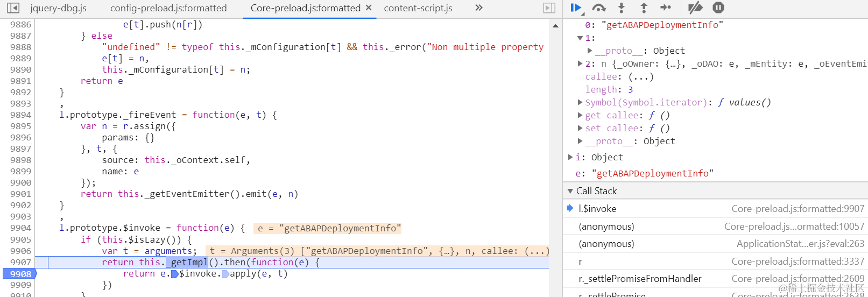
Task: Show more tabs with the double chevron
Action: tap(479, 8)
